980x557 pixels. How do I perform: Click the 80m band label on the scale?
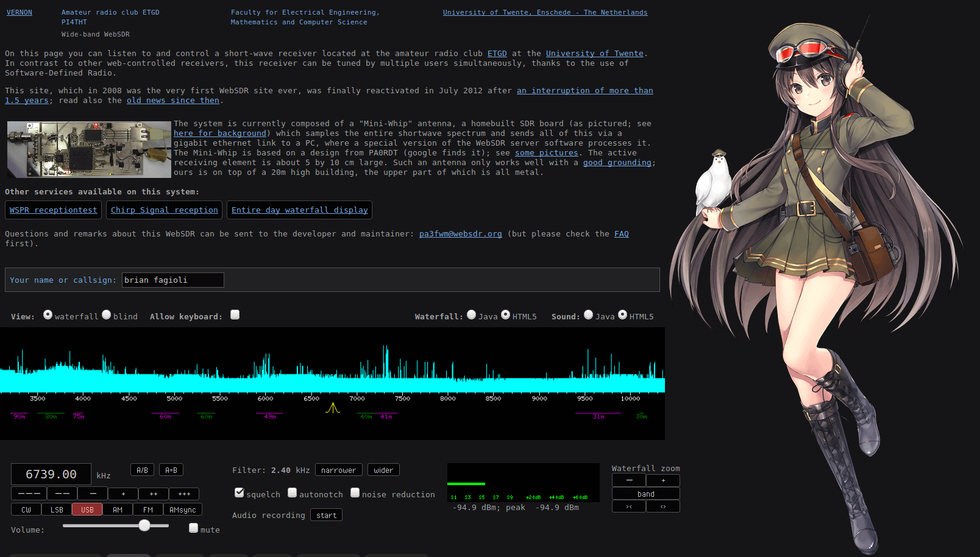tap(51, 416)
